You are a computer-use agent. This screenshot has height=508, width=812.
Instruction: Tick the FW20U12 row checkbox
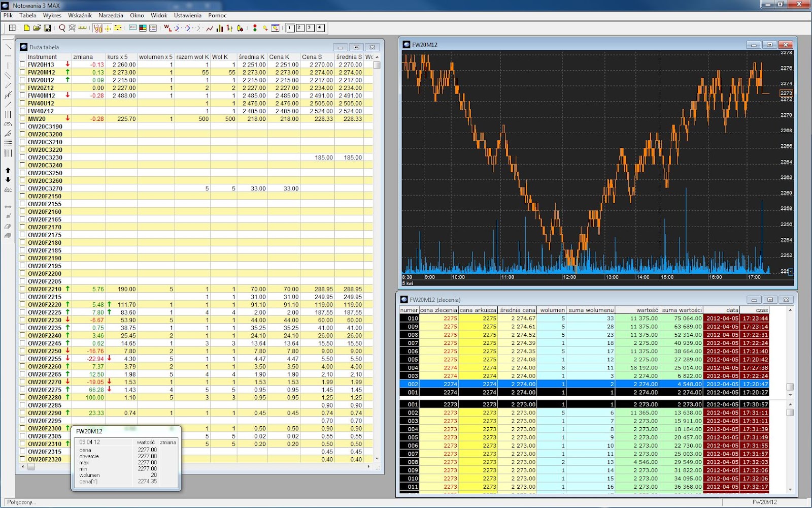tap(22, 80)
